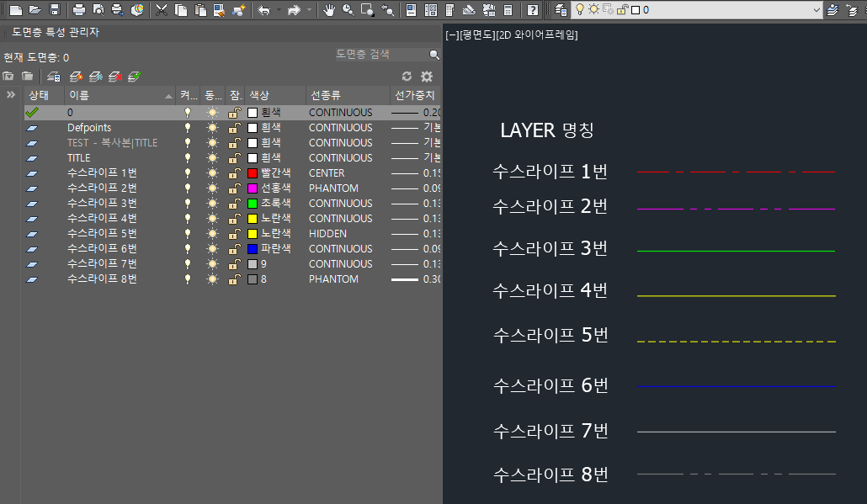This screenshot has width=867, height=504.
Task: Click the Cut scissors icon
Action: coord(162,9)
